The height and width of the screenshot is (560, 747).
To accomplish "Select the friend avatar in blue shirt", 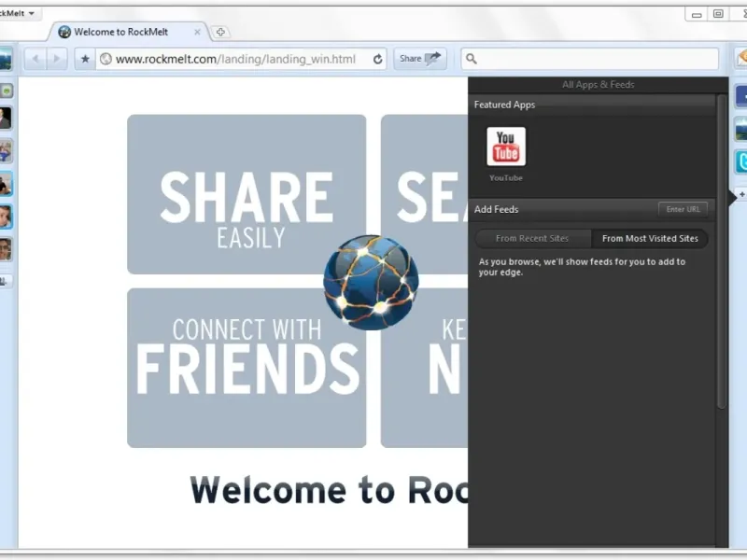I will [6, 151].
